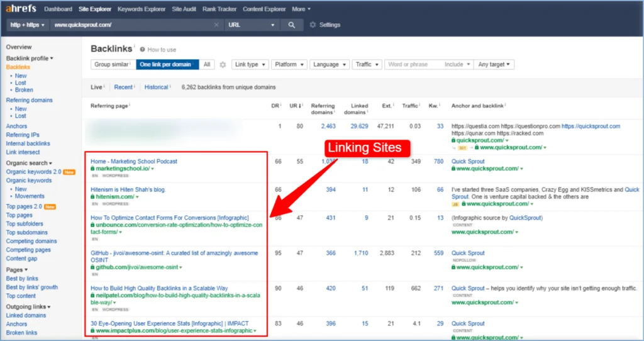
Task: Expand the Platform filter dropdown
Action: click(x=289, y=65)
